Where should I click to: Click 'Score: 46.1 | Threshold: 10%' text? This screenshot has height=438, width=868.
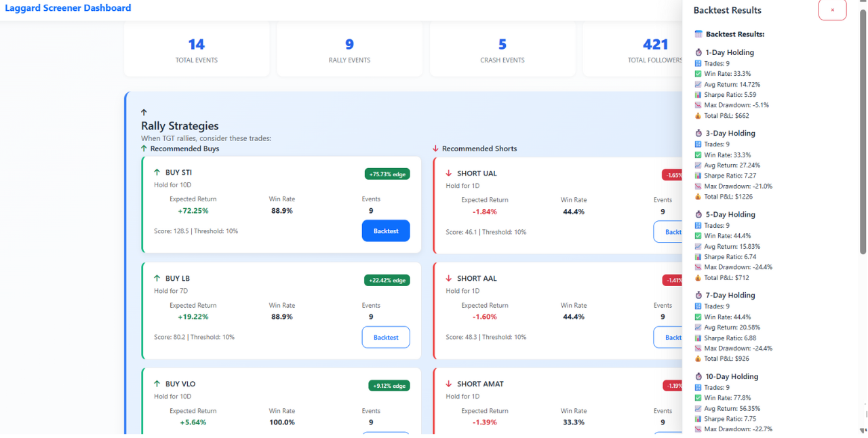[486, 232]
